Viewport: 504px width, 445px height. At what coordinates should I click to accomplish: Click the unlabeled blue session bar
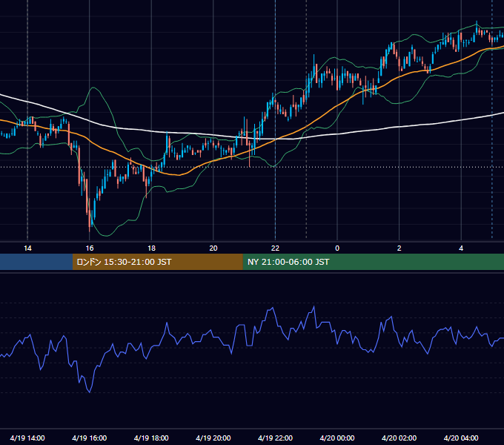point(36,262)
